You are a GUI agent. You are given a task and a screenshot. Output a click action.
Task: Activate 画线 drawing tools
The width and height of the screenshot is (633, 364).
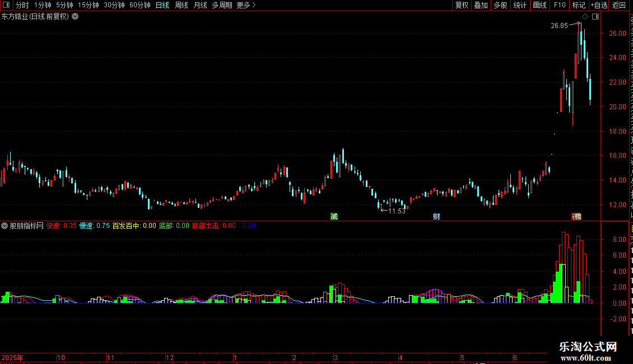pyautogui.click(x=540, y=5)
